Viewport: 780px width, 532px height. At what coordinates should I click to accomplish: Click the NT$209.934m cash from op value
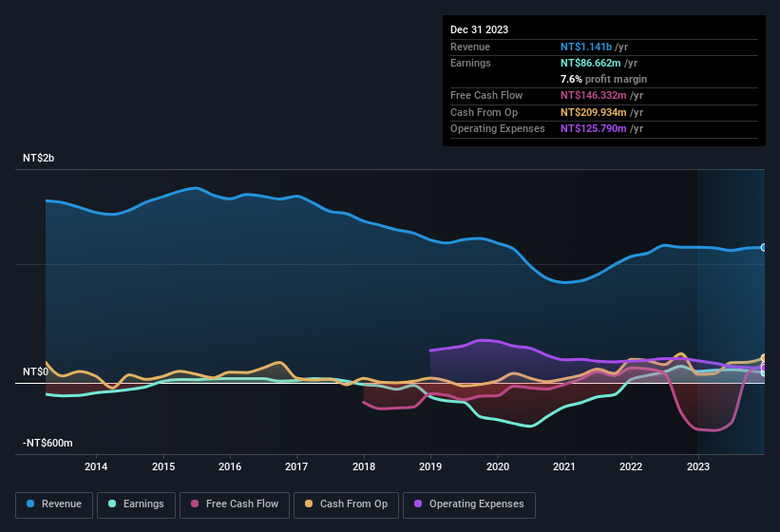pyautogui.click(x=594, y=112)
